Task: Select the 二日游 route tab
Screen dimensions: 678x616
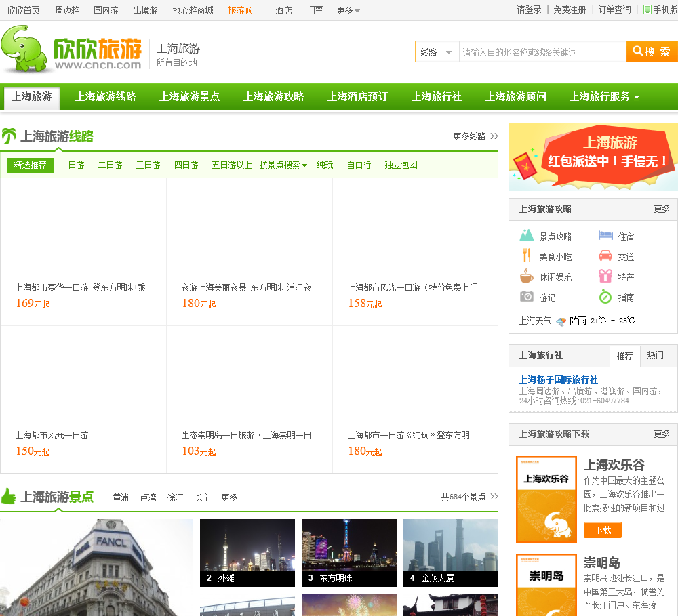Action: (111, 165)
